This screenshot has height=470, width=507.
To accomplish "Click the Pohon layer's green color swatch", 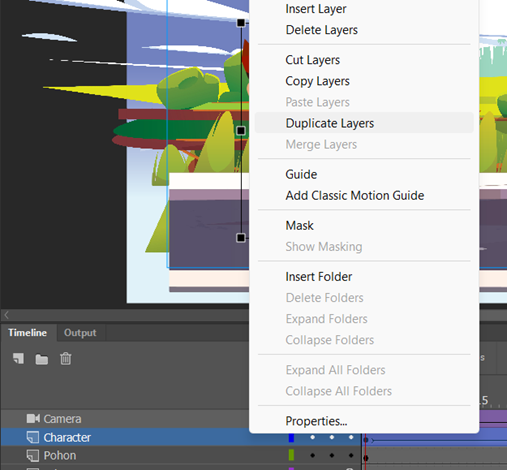I will tap(291, 455).
